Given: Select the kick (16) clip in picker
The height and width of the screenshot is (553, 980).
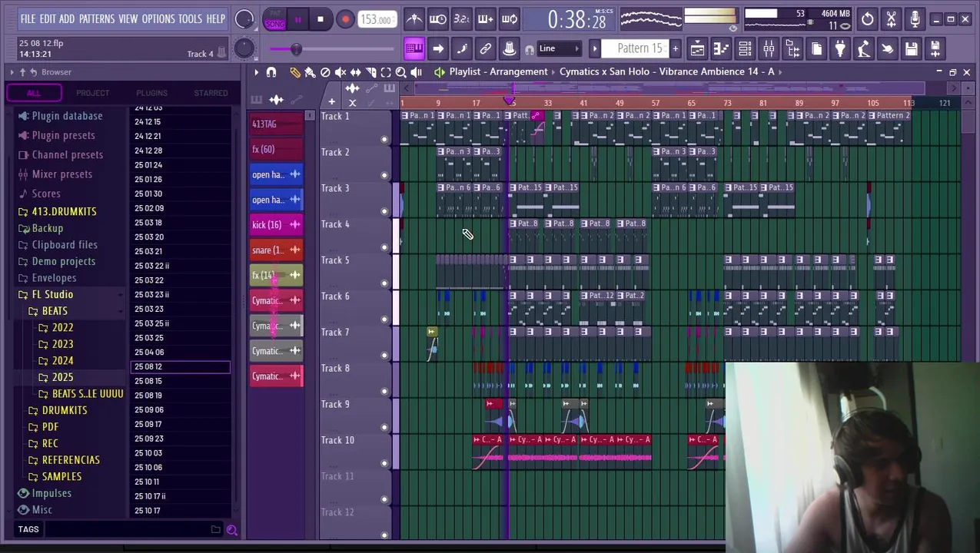Looking at the screenshot, I should pyautogui.click(x=275, y=225).
